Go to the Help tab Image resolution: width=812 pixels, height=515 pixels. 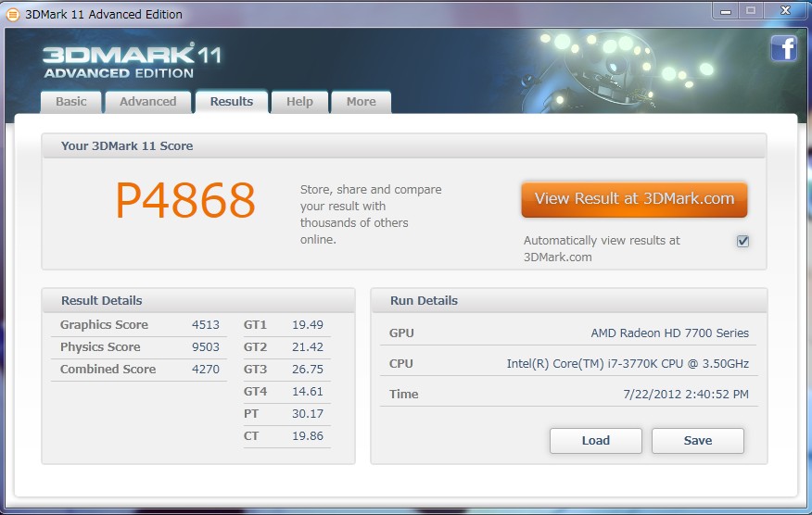tap(299, 102)
